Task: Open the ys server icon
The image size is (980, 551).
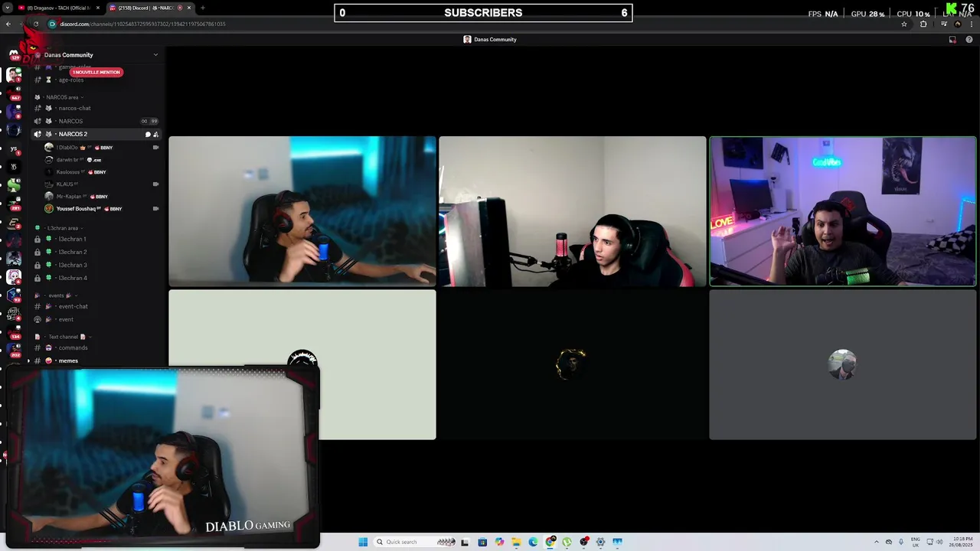Action: click(x=14, y=148)
